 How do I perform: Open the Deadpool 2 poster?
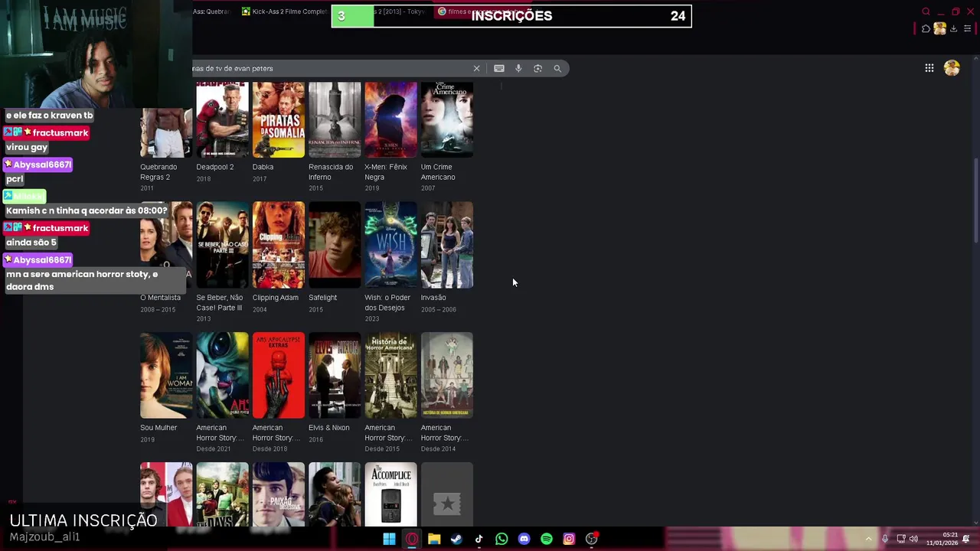tap(222, 119)
